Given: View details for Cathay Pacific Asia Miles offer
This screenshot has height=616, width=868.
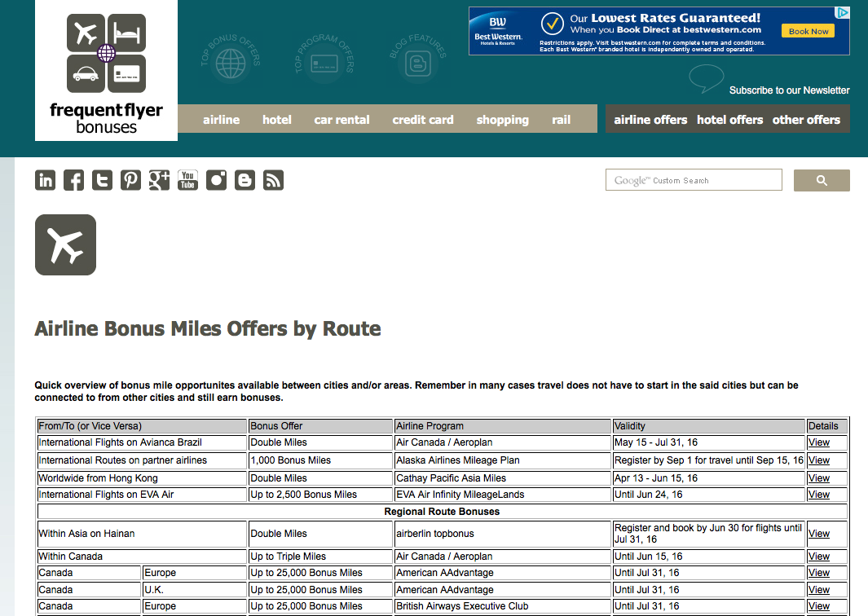Looking at the screenshot, I should click(819, 477).
